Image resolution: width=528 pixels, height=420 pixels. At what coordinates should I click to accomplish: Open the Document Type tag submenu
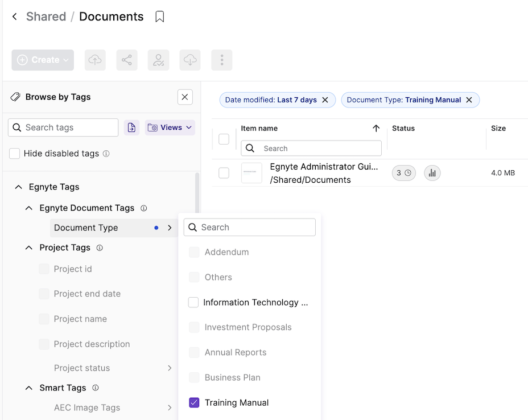[x=169, y=227]
